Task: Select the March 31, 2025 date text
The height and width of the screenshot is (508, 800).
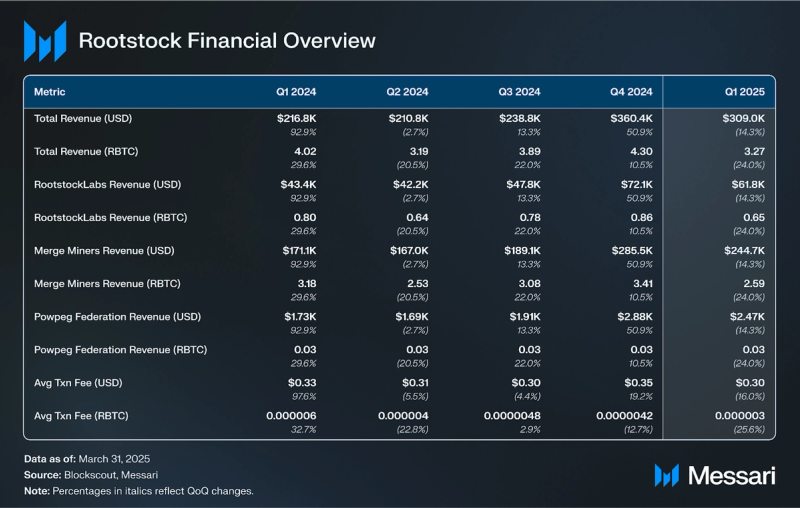Action: pos(114,459)
